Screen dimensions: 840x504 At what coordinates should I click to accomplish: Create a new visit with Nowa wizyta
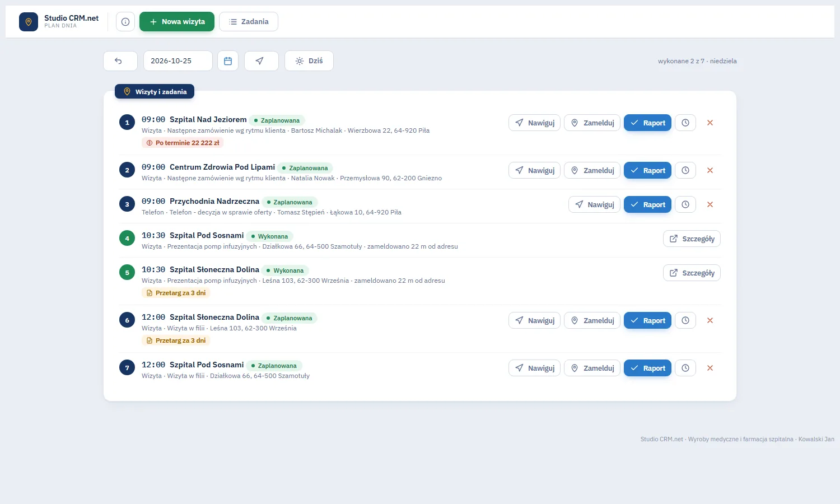point(177,22)
